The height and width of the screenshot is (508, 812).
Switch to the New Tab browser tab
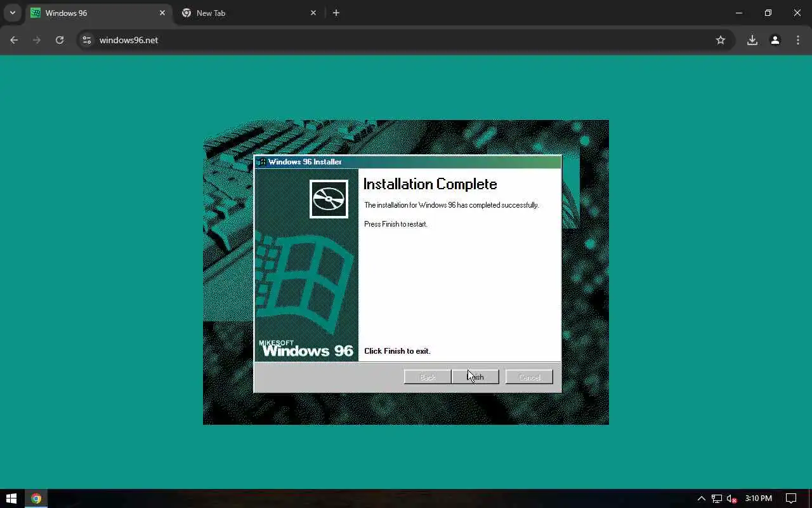[x=249, y=13]
